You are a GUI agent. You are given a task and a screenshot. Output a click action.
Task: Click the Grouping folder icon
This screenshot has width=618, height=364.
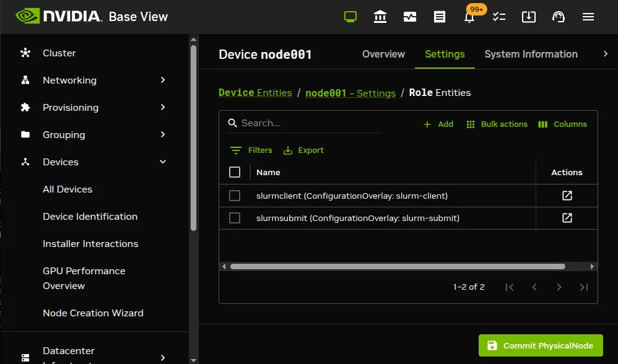pyautogui.click(x=25, y=134)
